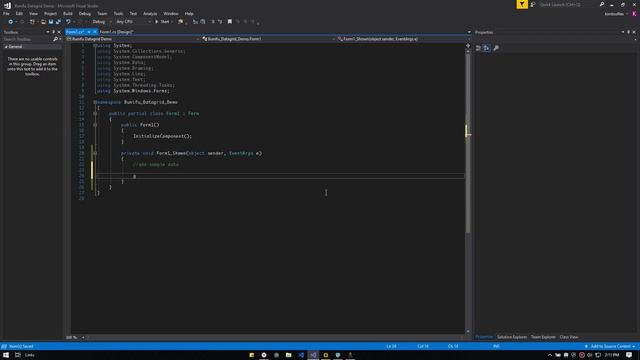
Task: Click the Navigate Backward toolbar icon
Action: [10, 22]
